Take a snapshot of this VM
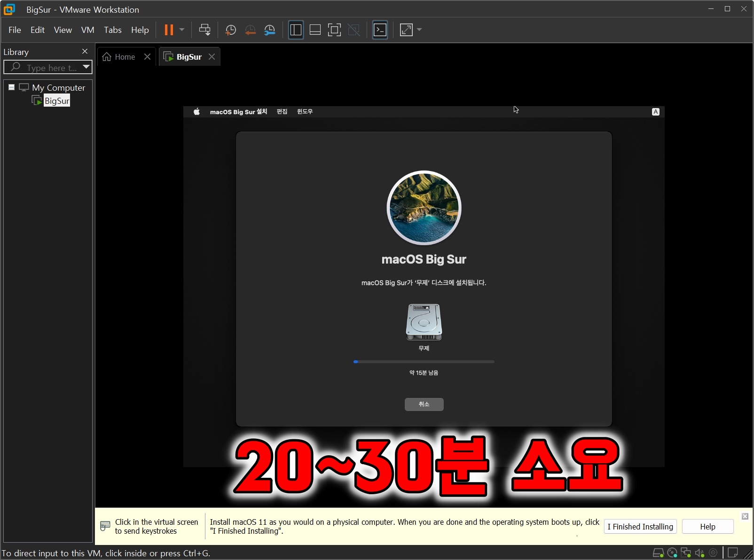Image resolution: width=754 pixels, height=560 pixels. (230, 30)
